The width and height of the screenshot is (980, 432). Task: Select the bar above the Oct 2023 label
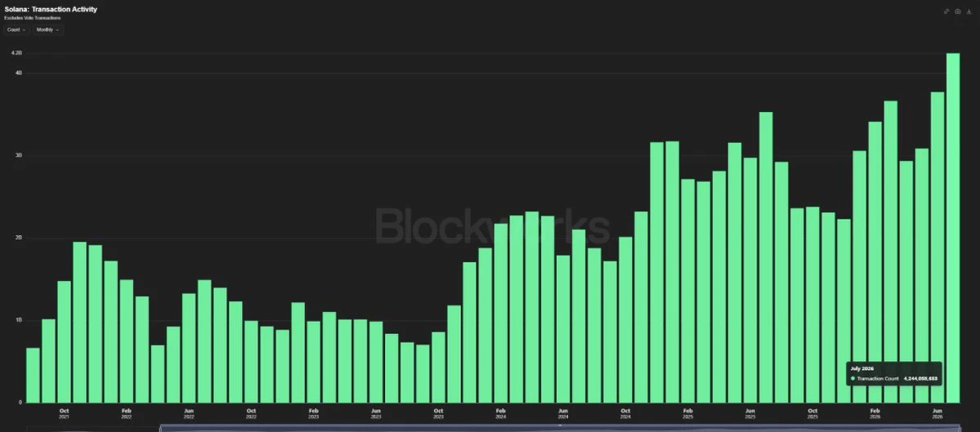pos(439,367)
